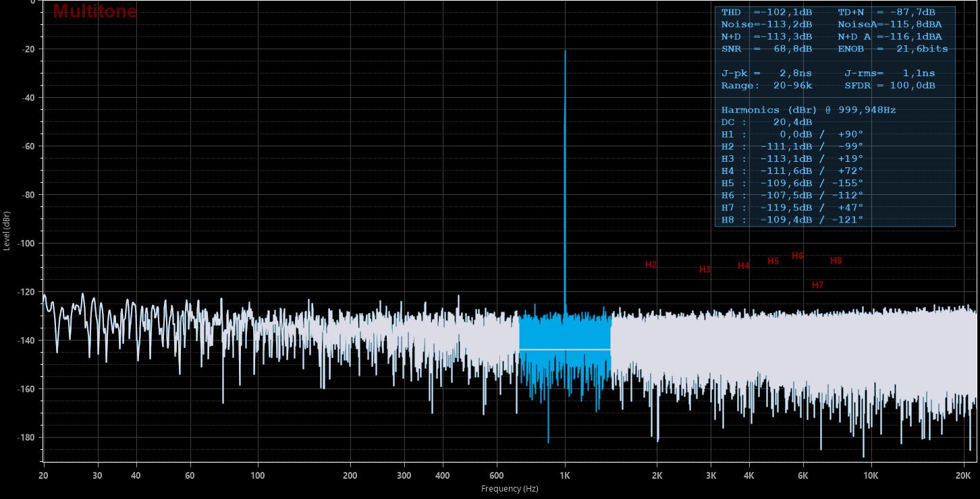Select the Harmonics (dBr) @ 999,948Hz heading
This screenshot has height=499, width=980.
pyautogui.click(x=809, y=110)
